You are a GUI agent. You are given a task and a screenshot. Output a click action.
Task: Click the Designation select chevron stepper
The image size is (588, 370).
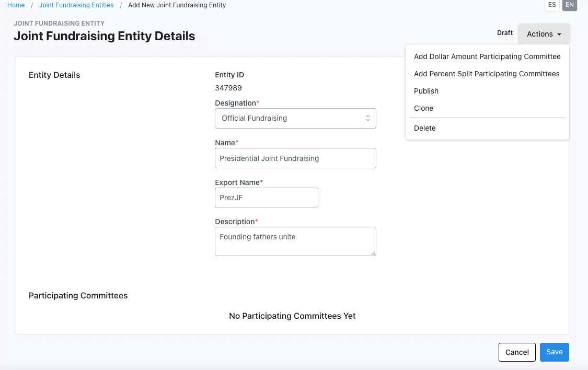point(367,118)
